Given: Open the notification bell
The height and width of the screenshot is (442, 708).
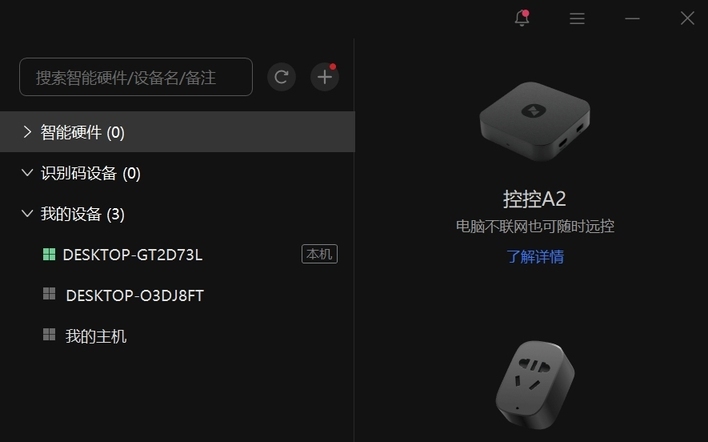Looking at the screenshot, I should [x=522, y=18].
